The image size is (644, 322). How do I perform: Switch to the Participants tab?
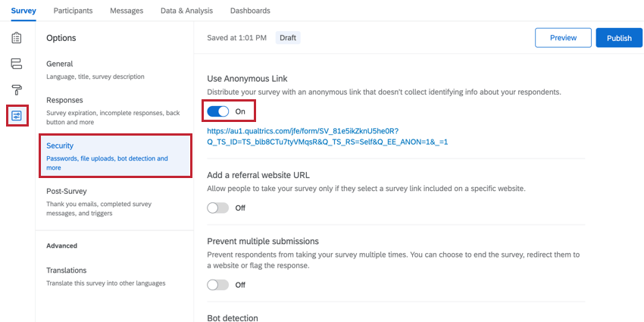click(x=73, y=11)
